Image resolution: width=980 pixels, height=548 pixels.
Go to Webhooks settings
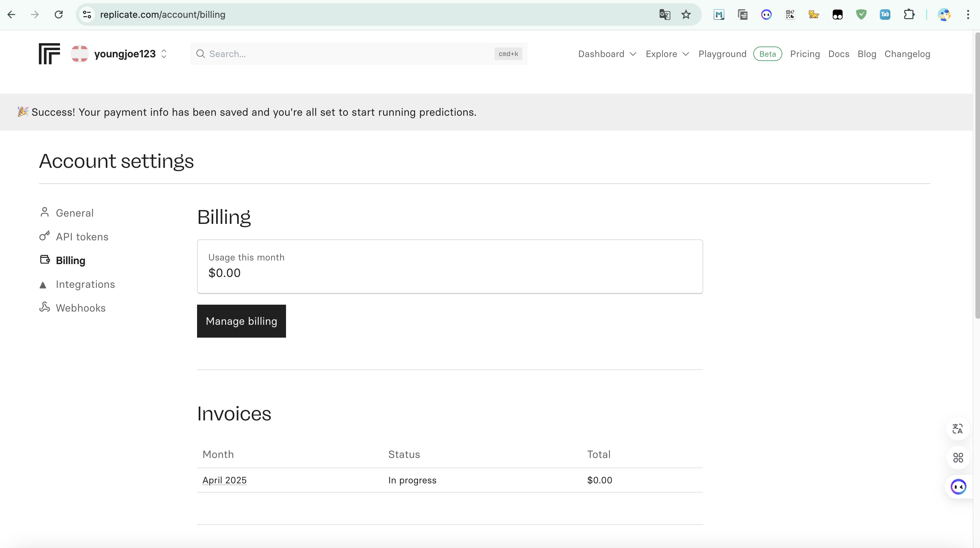point(80,308)
